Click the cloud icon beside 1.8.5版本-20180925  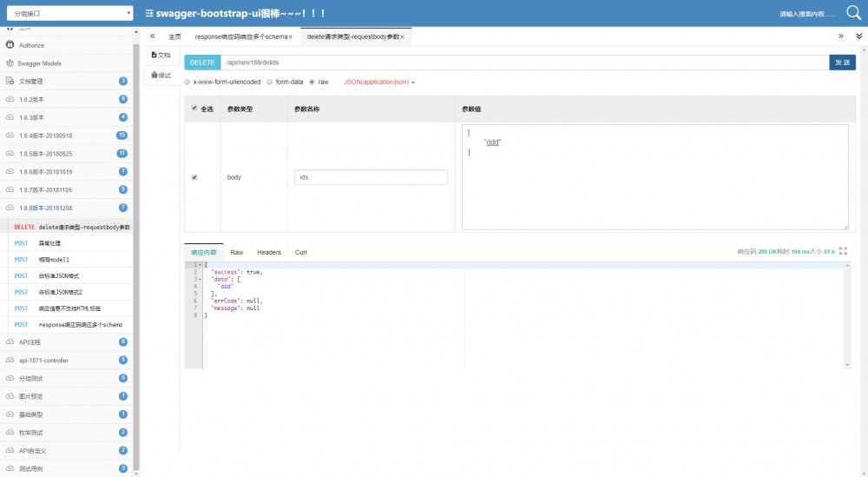(x=10, y=154)
